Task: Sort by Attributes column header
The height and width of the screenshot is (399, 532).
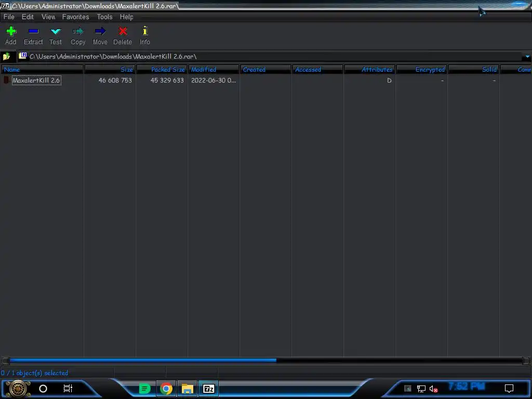Action: [369, 69]
